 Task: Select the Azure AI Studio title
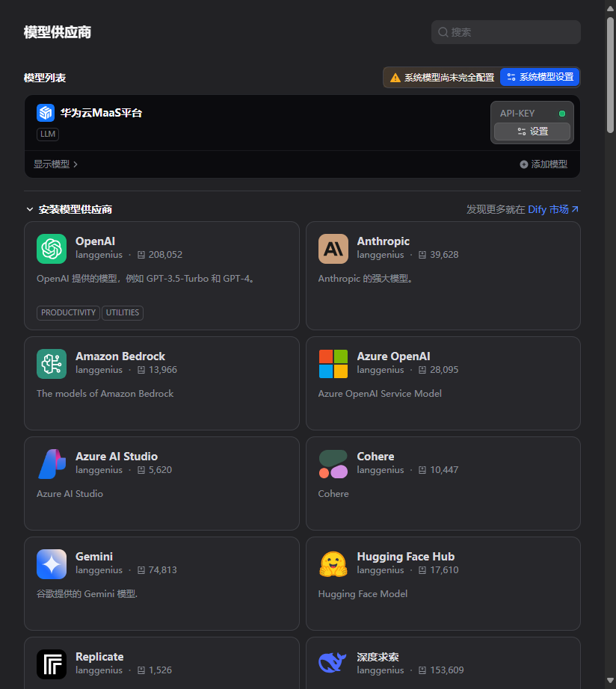(117, 457)
